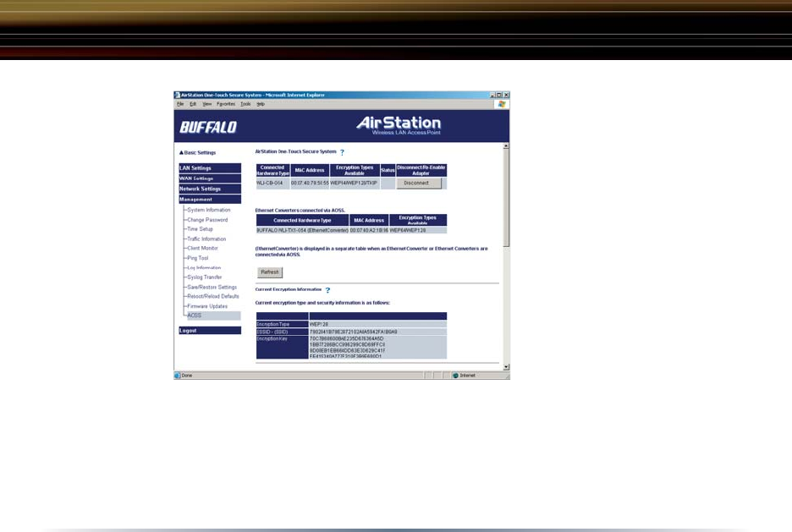
Task: Open Firmware Updates link
Action: pos(207,306)
